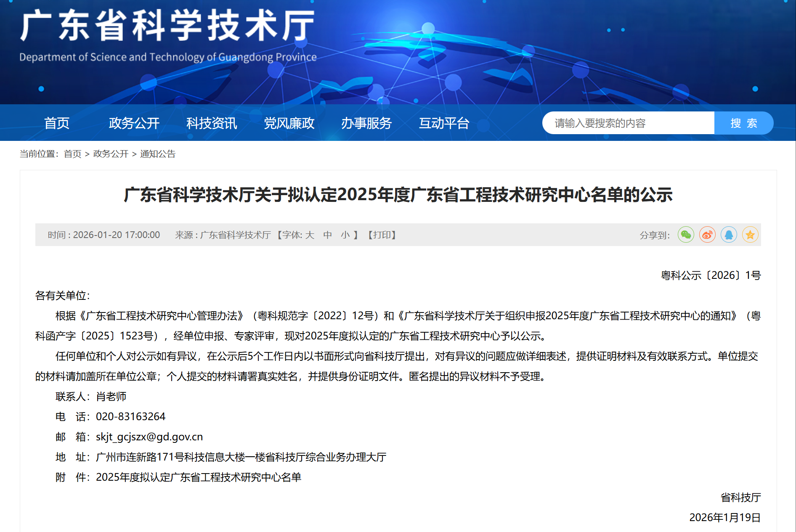Image resolution: width=796 pixels, height=532 pixels.
Task: Navigate to 办事服务 services section
Action: (366, 123)
